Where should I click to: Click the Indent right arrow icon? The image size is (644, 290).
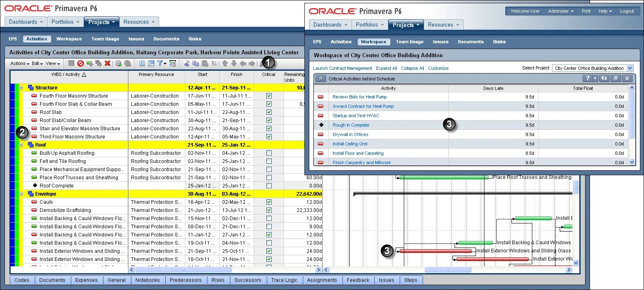point(252,63)
